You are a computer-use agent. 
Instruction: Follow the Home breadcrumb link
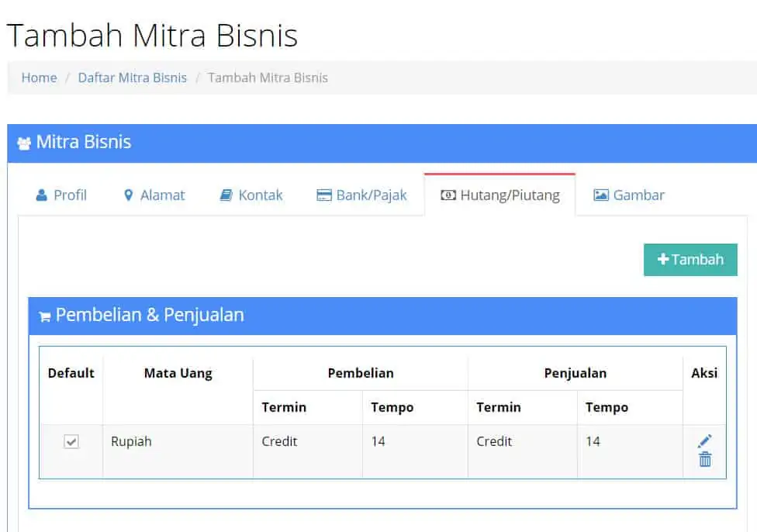point(39,78)
